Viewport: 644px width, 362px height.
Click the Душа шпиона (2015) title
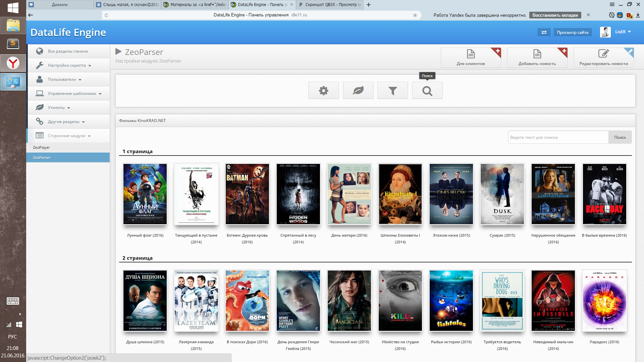coord(145,342)
